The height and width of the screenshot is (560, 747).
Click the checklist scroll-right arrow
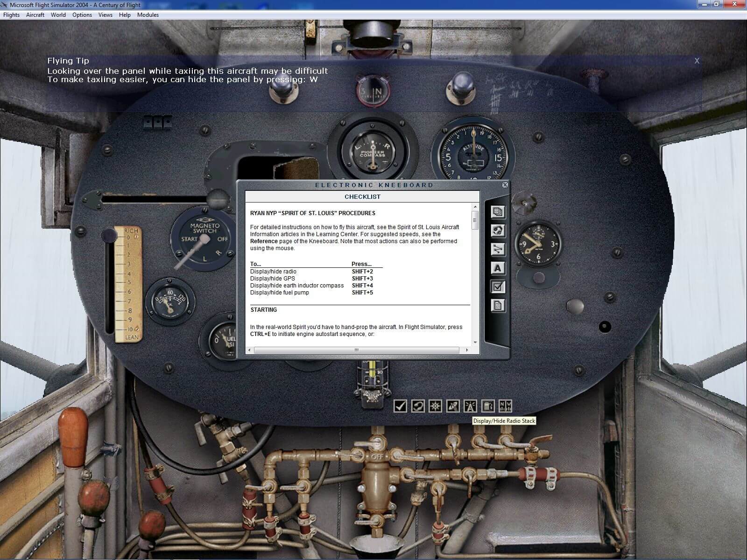coord(467,350)
